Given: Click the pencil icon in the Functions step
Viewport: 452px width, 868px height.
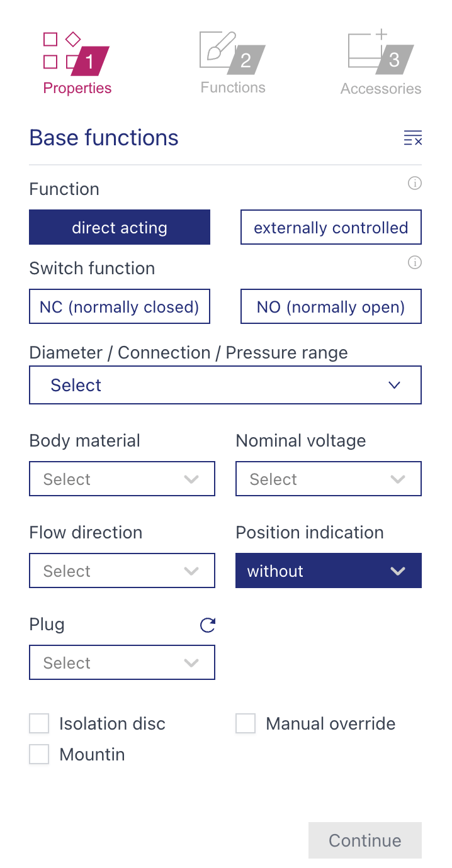Looking at the screenshot, I should click(x=217, y=47).
